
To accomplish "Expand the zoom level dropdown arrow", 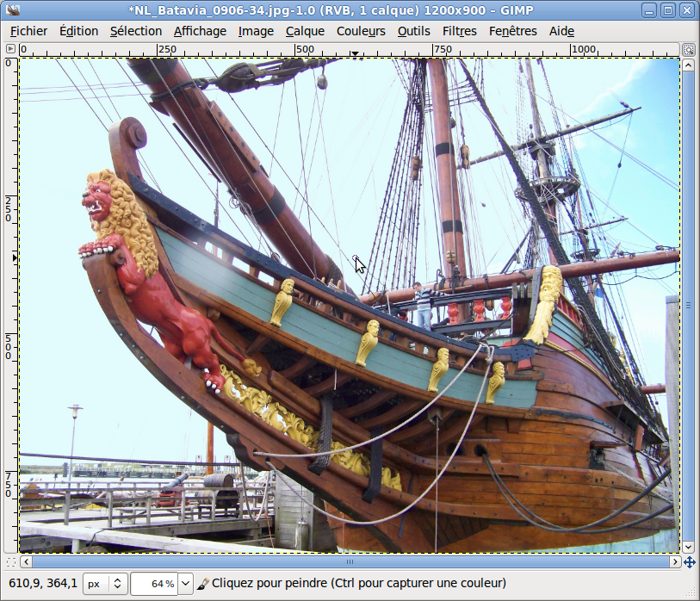I will [x=185, y=584].
